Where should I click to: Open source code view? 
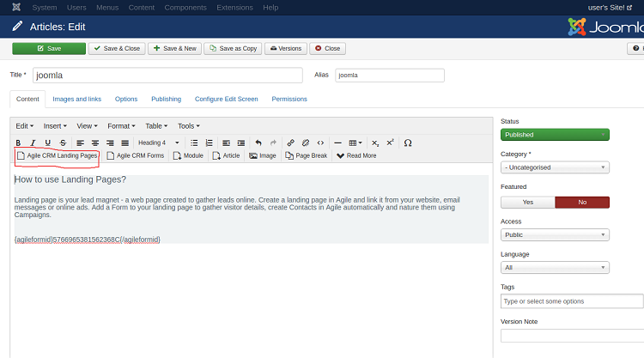point(320,143)
